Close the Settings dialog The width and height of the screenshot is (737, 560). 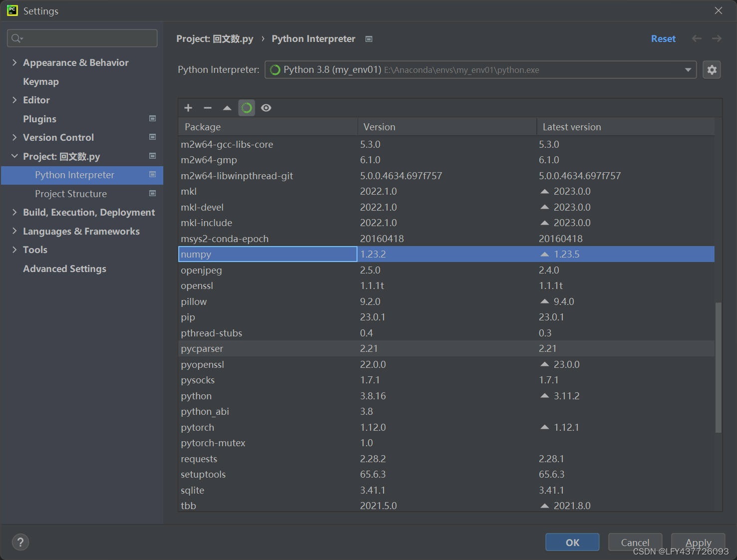719,10
